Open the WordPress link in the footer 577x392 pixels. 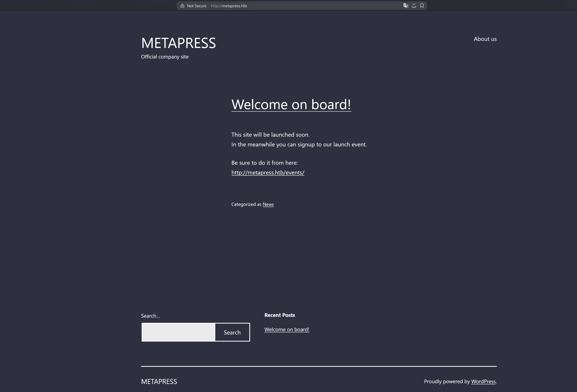(x=483, y=381)
